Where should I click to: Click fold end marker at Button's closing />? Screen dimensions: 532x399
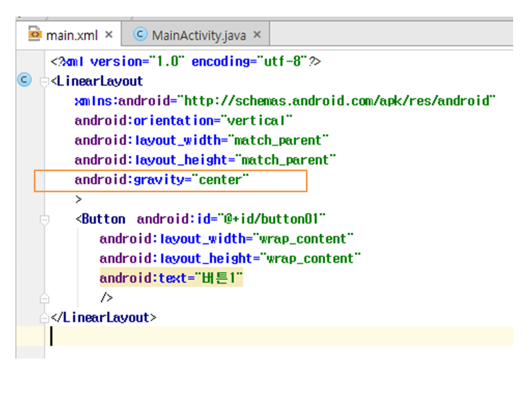(x=44, y=299)
